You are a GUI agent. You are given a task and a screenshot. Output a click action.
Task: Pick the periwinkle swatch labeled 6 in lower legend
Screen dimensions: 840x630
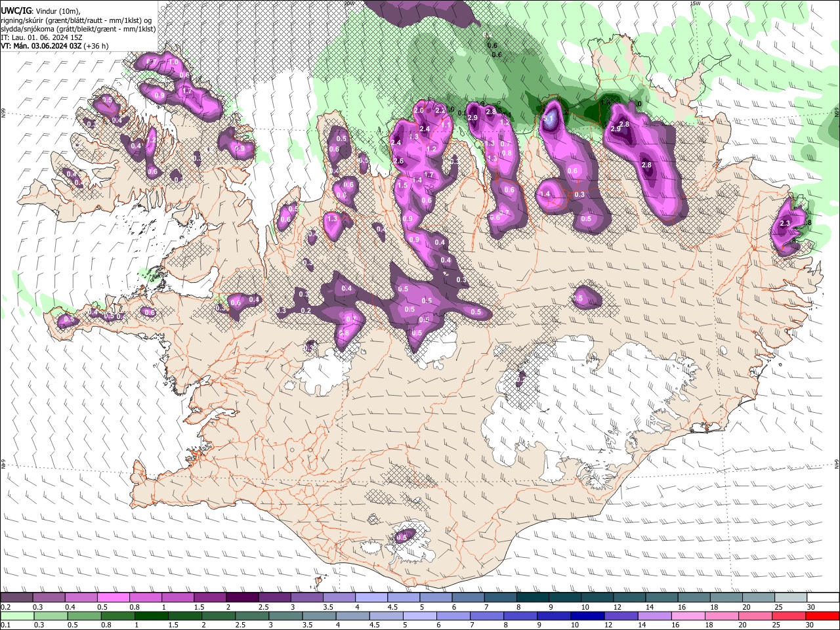click(x=453, y=616)
